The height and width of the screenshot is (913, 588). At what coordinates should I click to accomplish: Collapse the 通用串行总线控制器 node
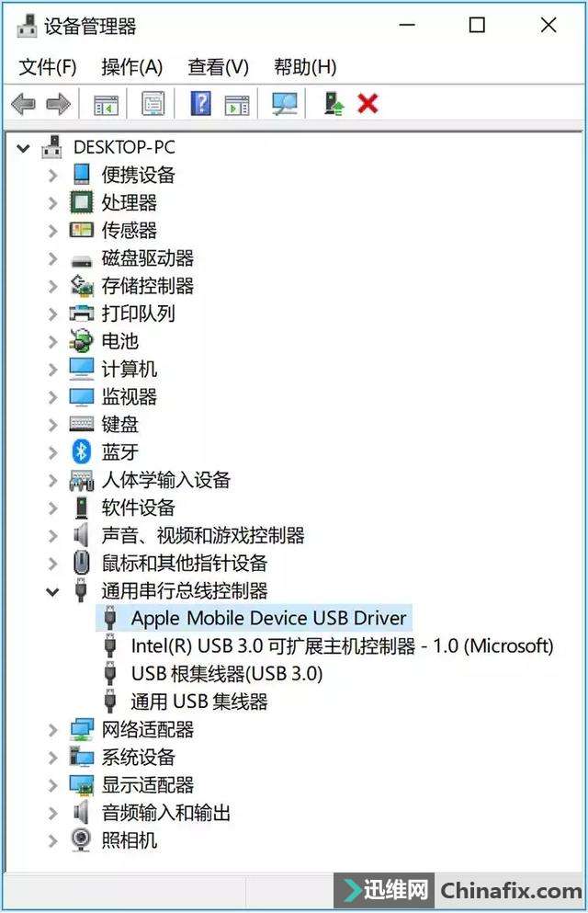tap(53, 591)
